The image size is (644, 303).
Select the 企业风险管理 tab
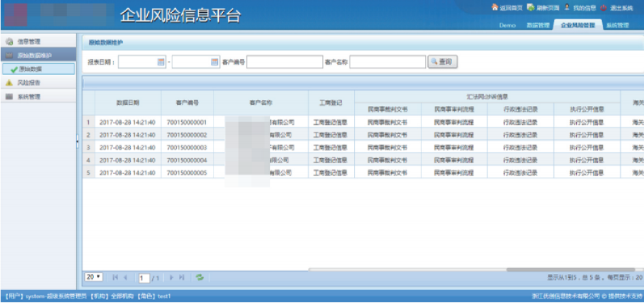coord(578,25)
